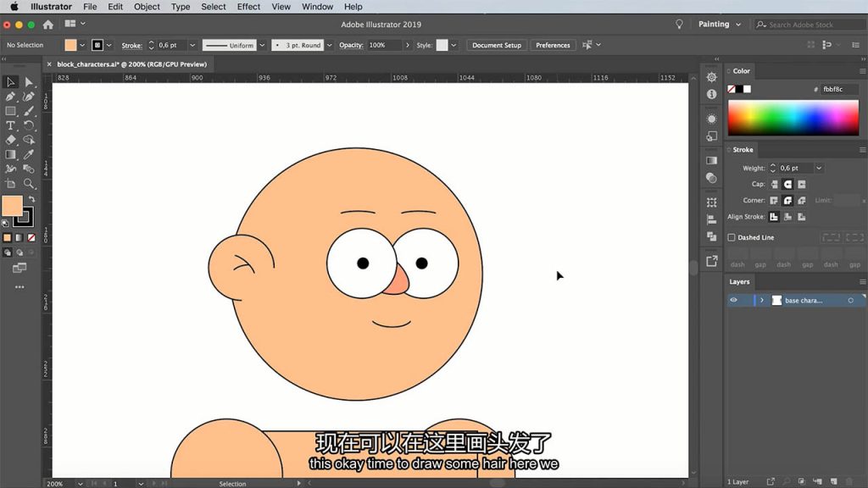Image resolution: width=868 pixels, height=488 pixels.
Task: Enable the Dashed Line checkbox
Action: tap(732, 237)
